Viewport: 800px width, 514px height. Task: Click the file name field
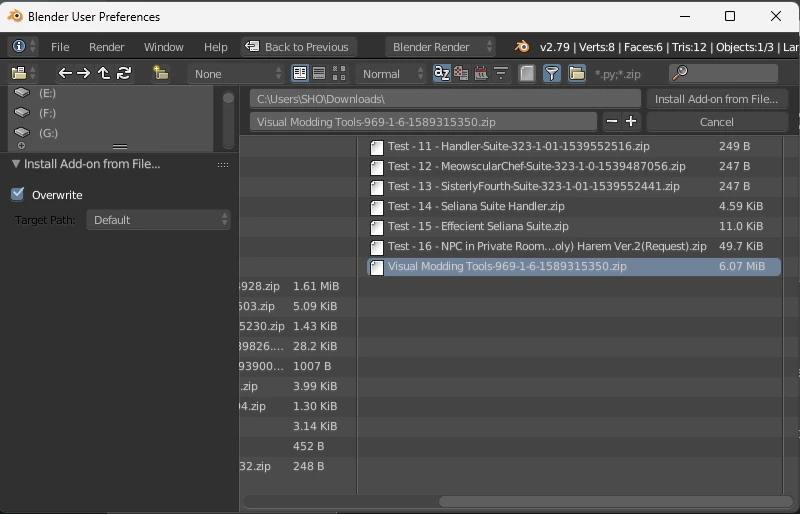click(x=423, y=121)
